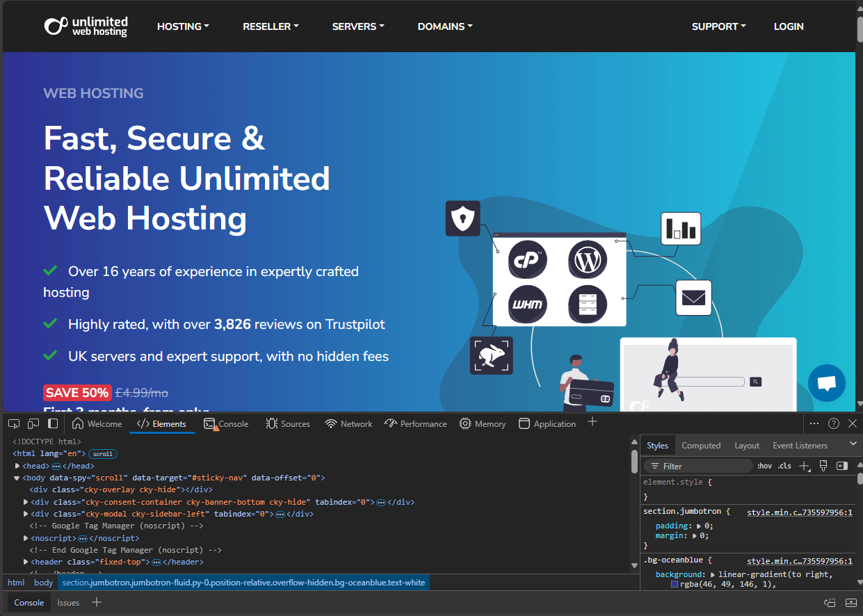The height and width of the screenshot is (616, 863).
Task: Select the DOCTYPE html line
Action: [47, 441]
